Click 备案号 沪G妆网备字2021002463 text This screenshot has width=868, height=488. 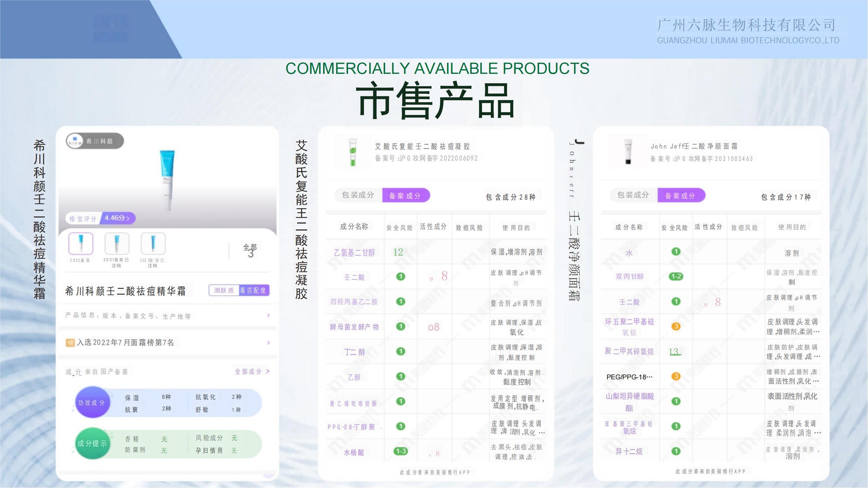coord(702,159)
